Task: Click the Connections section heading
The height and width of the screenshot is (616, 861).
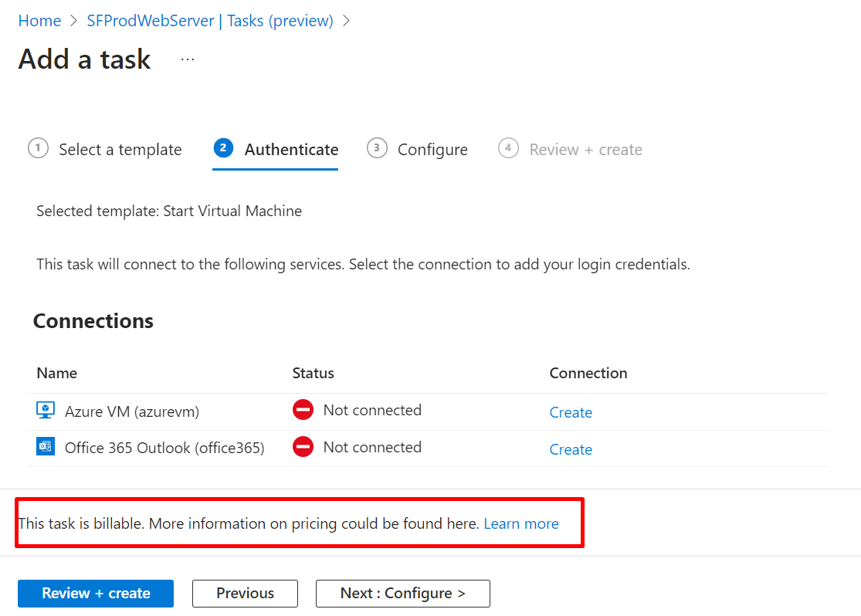Action: click(x=93, y=321)
